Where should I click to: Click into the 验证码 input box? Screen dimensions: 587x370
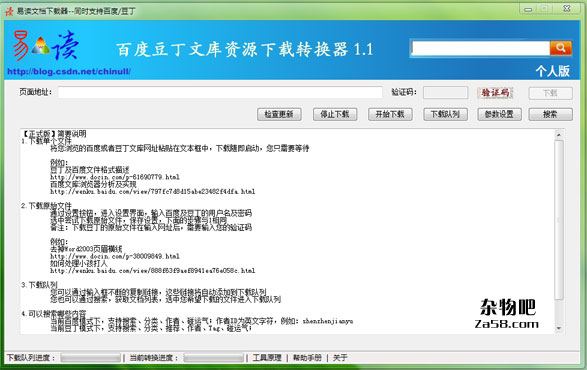click(x=445, y=92)
